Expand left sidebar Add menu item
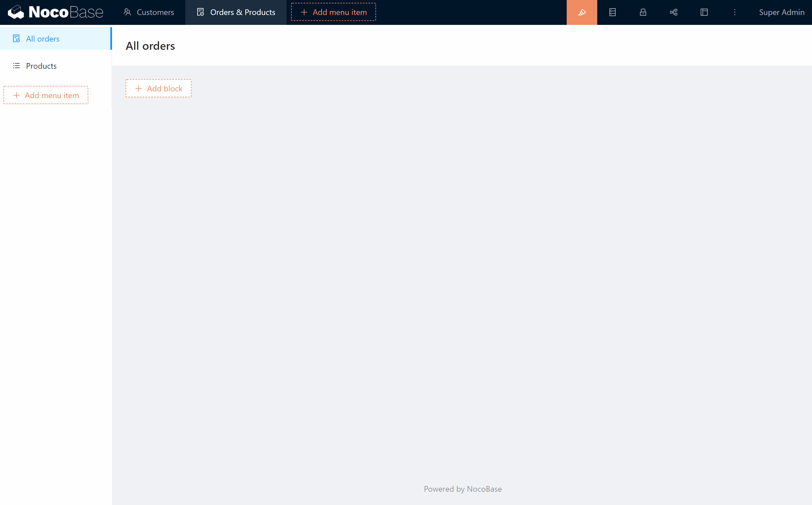 tap(46, 95)
